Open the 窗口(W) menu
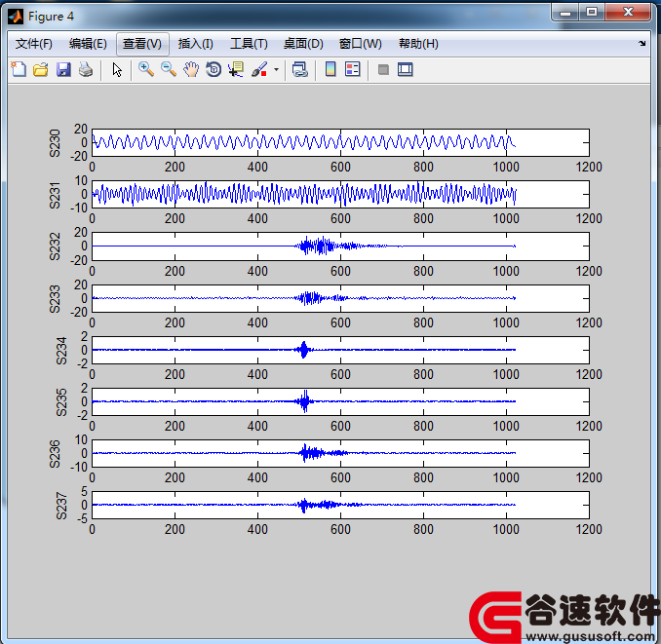Image resolution: width=661 pixels, height=644 pixels. (x=360, y=44)
